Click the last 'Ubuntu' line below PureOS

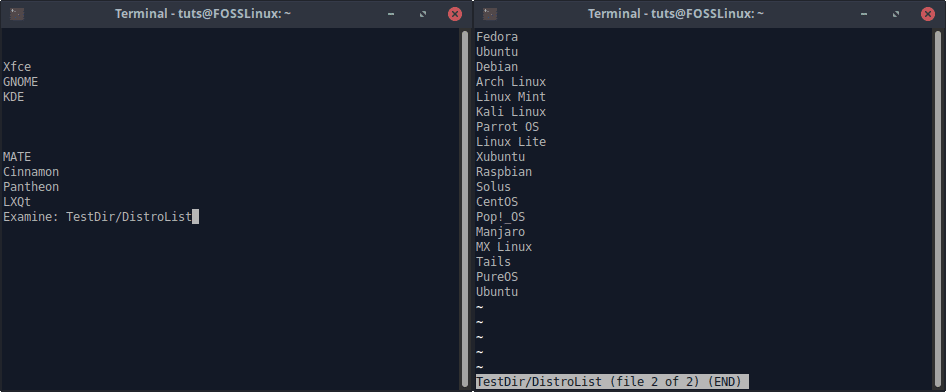pos(497,292)
